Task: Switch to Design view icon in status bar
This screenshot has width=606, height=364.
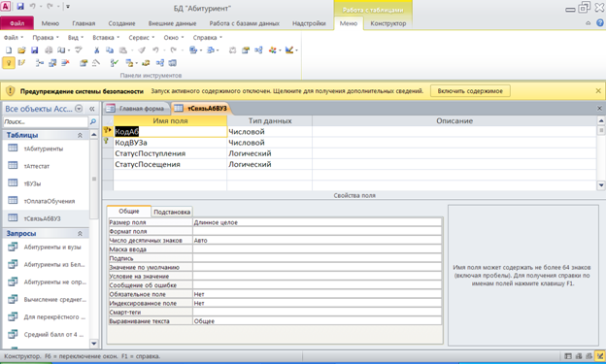Action: tap(600, 356)
